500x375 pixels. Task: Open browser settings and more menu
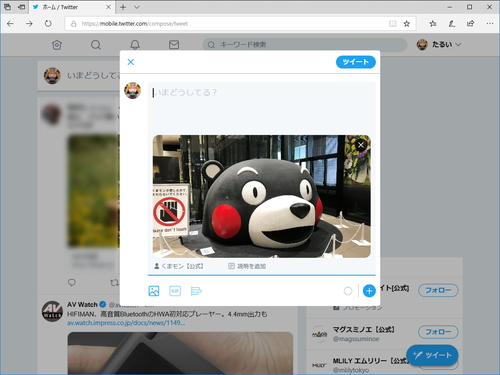pos(490,24)
